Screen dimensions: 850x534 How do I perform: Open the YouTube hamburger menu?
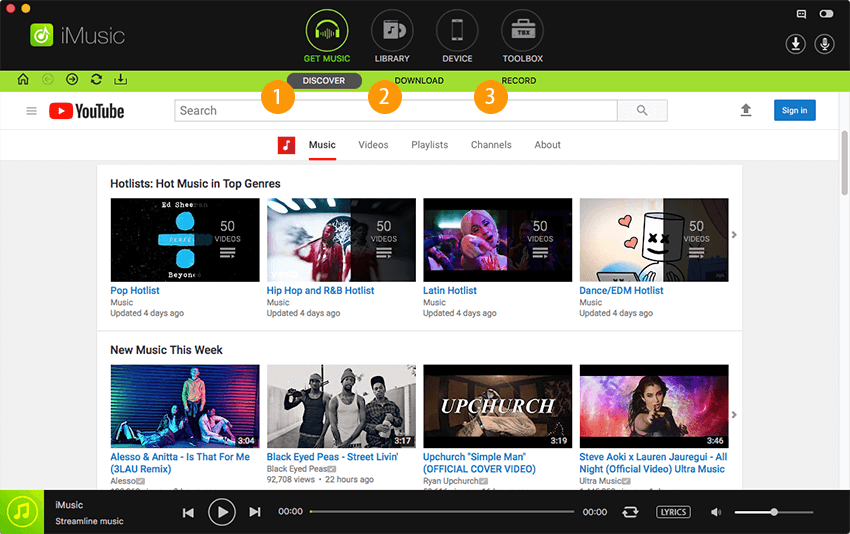click(31, 111)
